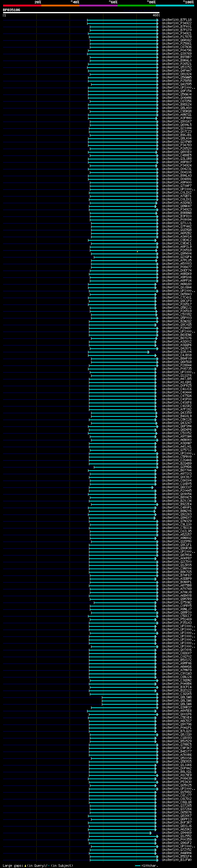The width and height of the screenshot is (197, 868).
Task: Click alignment bar of UniRef100_Q2PMD6
Action: click(126, 467)
